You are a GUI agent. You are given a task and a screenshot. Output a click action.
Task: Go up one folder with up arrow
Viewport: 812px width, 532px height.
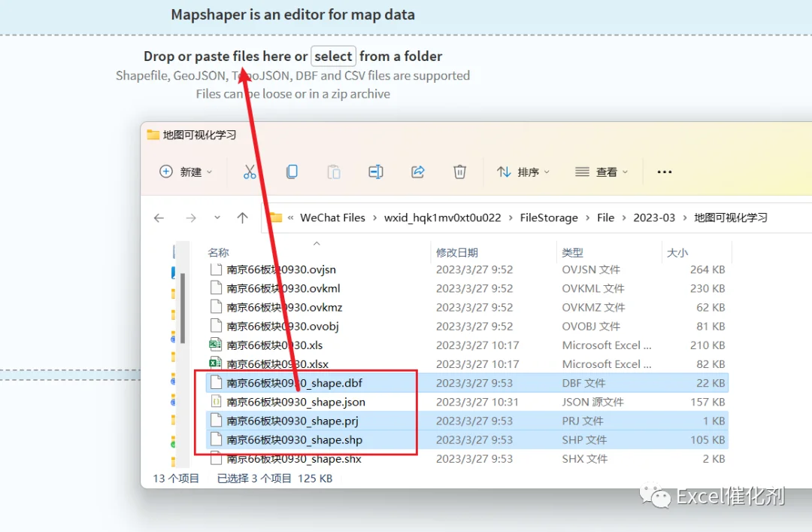tap(242, 217)
